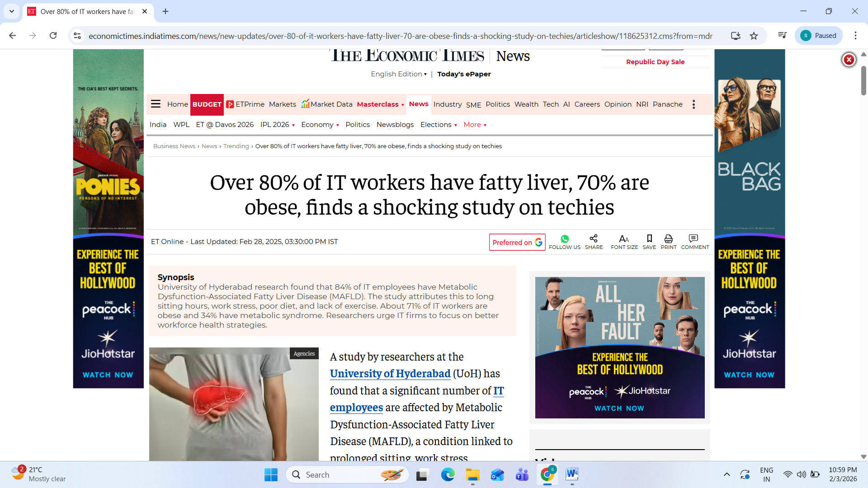Click The Economic Times logo

tap(407, 56)
